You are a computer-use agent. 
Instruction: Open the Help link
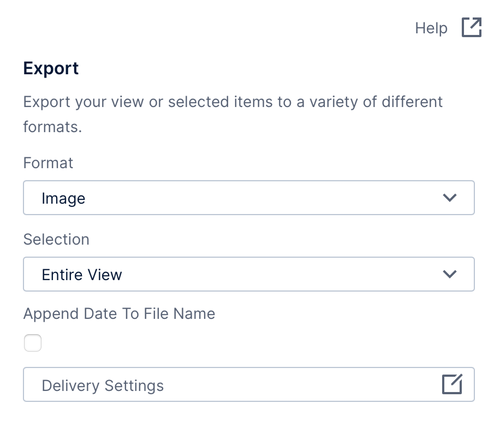tap(431, 28)
